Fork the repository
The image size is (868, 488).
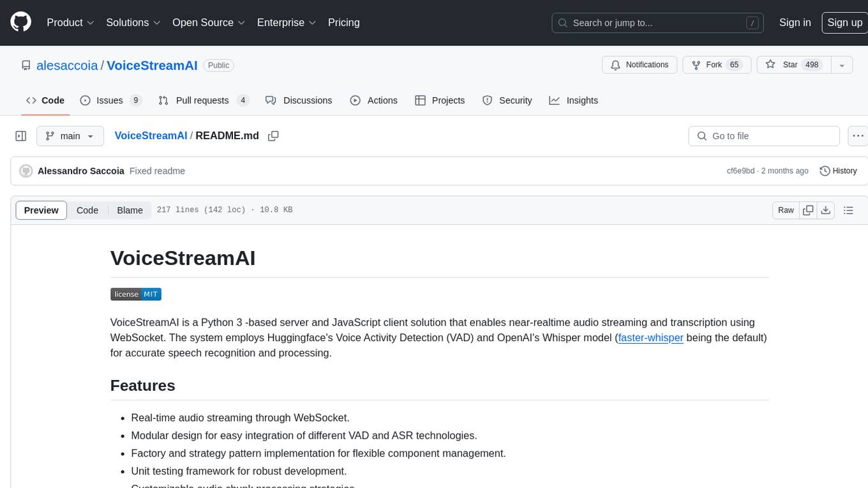[x=715, y=65]
